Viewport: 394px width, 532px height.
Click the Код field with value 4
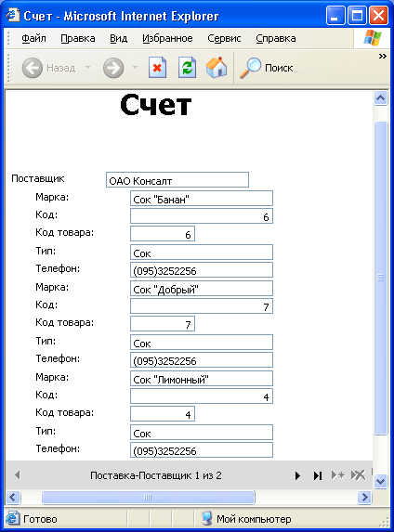click(x=202, y=396)
